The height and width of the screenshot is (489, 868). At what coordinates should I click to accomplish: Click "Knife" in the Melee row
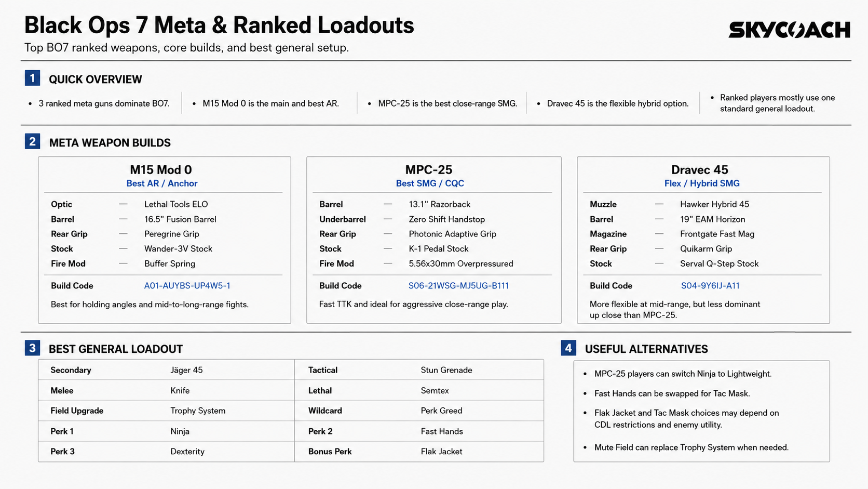[180, 391]
